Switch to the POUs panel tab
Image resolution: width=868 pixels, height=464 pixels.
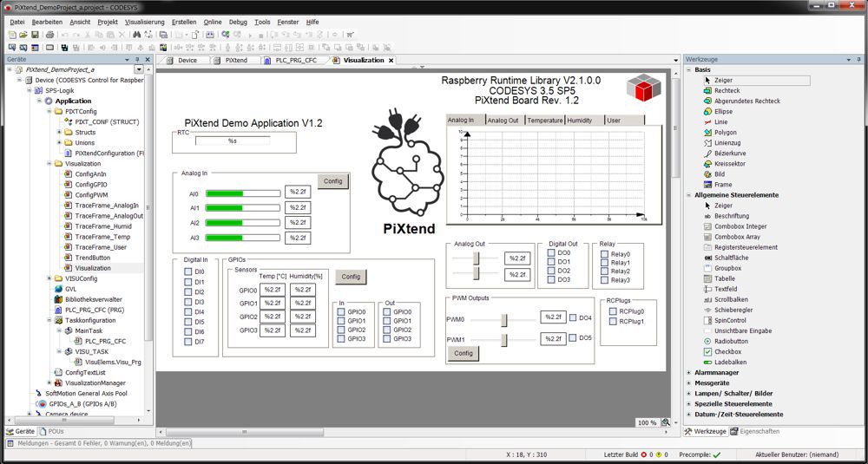click(x=51, y=431)
